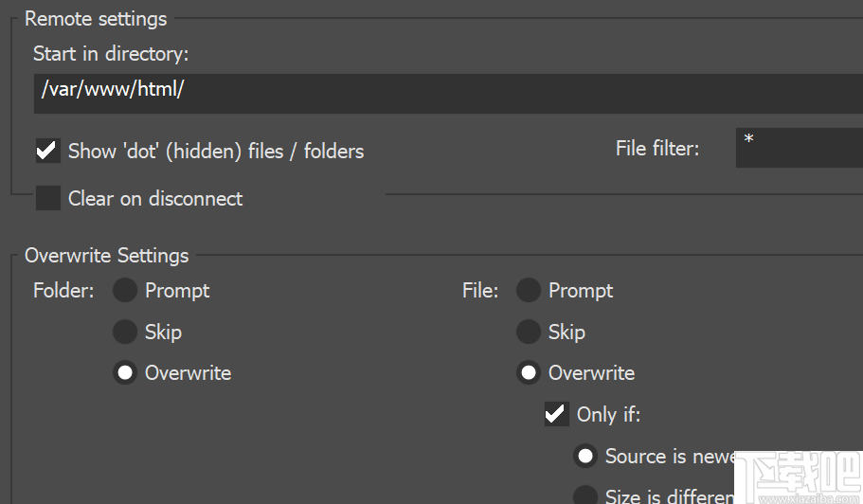Enable the Clear on disconnect checkbox
The width and height of the screenshot is (863, 504).
click(47, 199)
